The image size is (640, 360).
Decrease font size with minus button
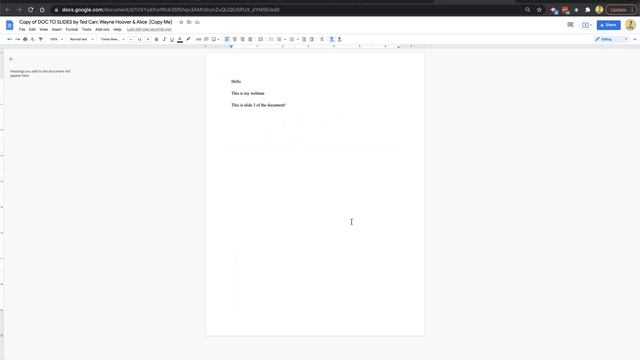point(131,39)
